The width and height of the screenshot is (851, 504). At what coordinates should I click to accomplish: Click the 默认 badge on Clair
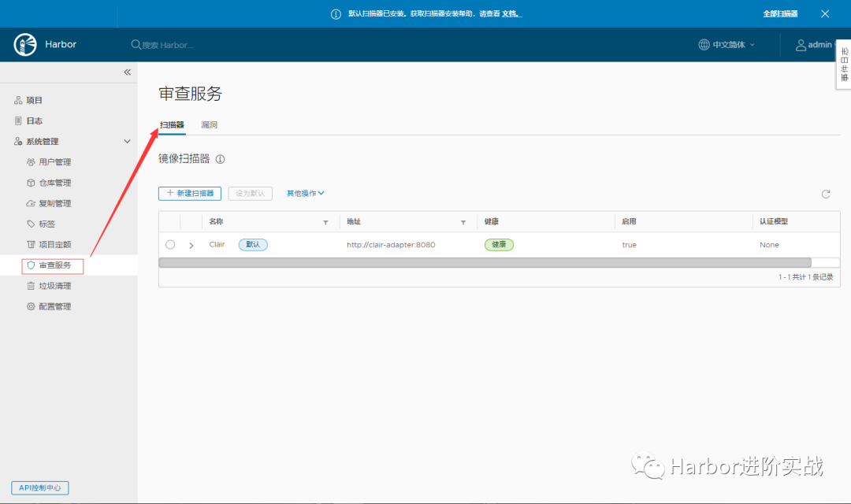[253, 245]
